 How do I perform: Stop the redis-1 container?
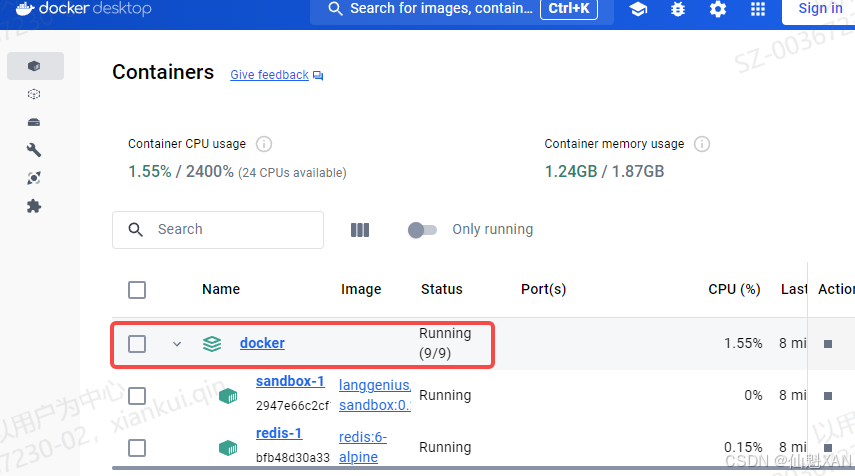click(x=828, y=448)
